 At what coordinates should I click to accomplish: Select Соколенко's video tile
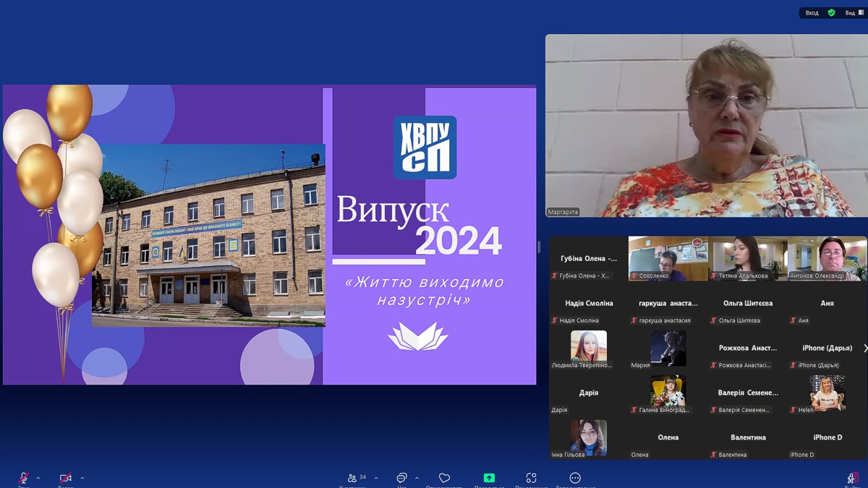coord(668,259)
